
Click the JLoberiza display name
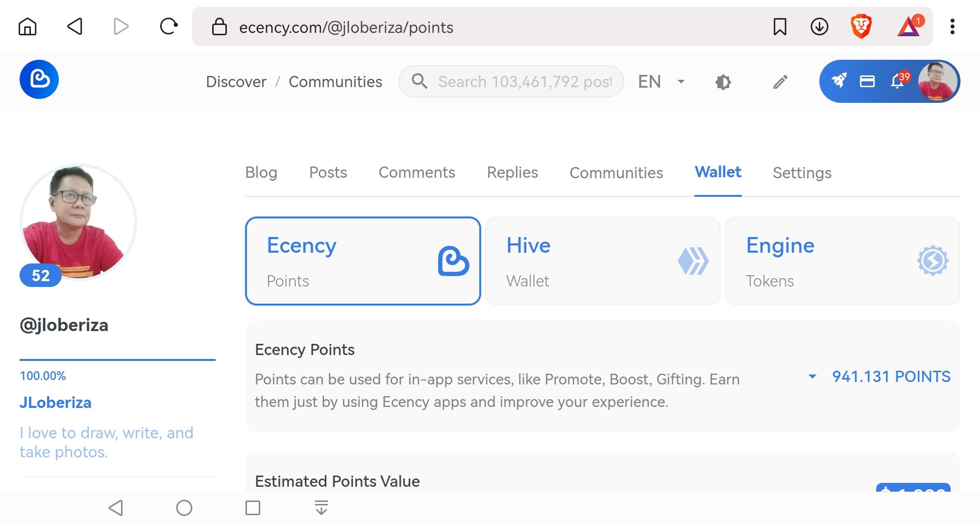[x=55, y=403]
